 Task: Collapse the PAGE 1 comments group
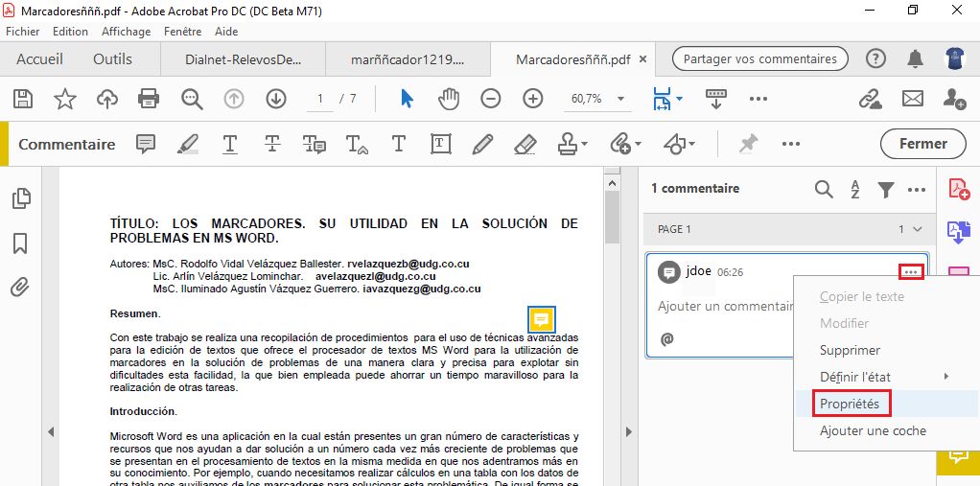tap(918, 229)
